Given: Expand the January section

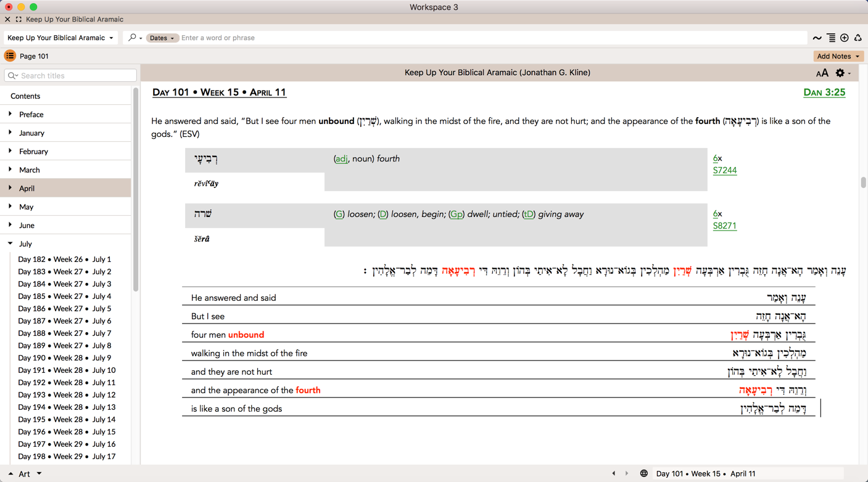Looking at the screenshot, I should 10,133.
